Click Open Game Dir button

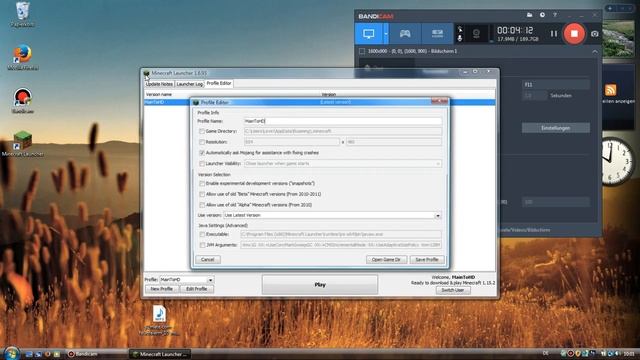pyautogui.click(x=386, y=260)
